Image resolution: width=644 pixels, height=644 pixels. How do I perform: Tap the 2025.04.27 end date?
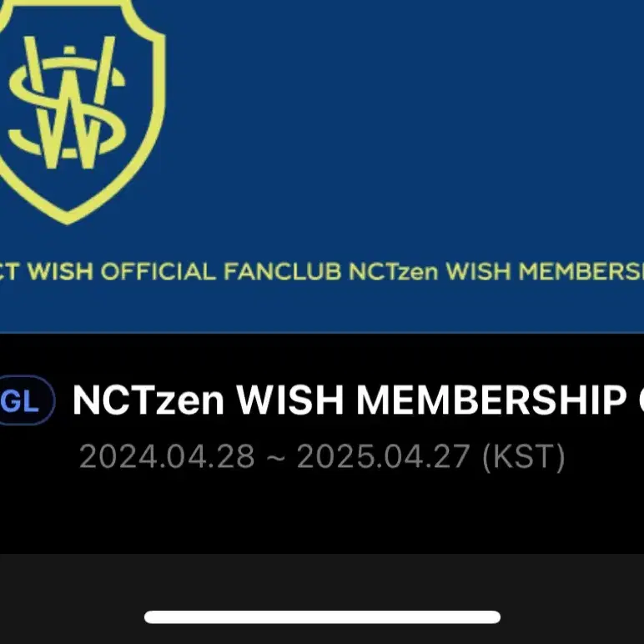tap(384, 456)
